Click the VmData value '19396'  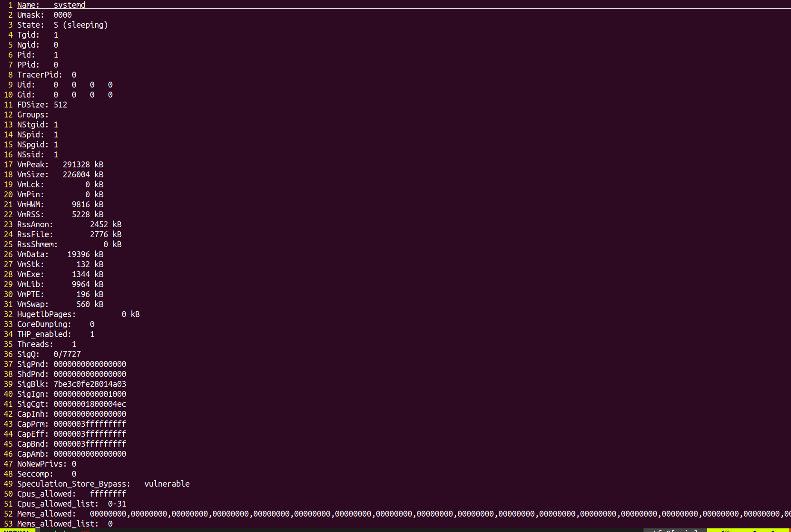click(79, 254)
